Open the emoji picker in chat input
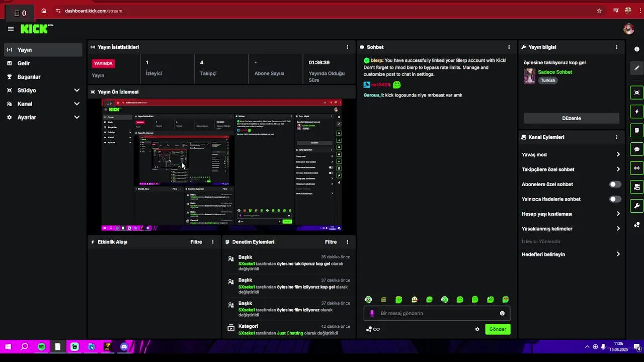 coord(502,313)
